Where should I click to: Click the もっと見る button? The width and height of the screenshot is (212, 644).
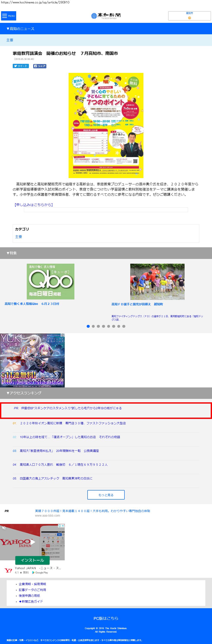[x=106, y=495]
